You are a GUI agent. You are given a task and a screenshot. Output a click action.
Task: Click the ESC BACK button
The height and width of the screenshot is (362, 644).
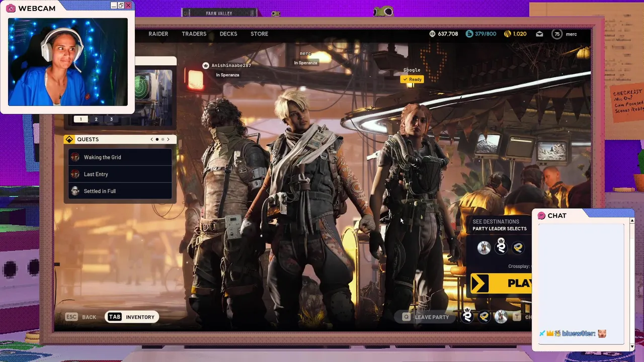pyautogui.click(x=80, y=317)
